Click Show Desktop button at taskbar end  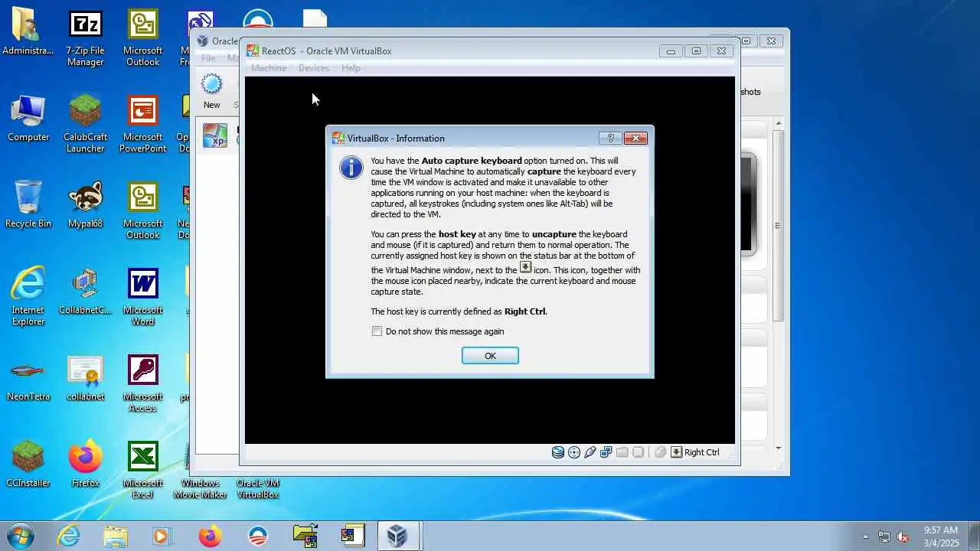coord(974,536)
